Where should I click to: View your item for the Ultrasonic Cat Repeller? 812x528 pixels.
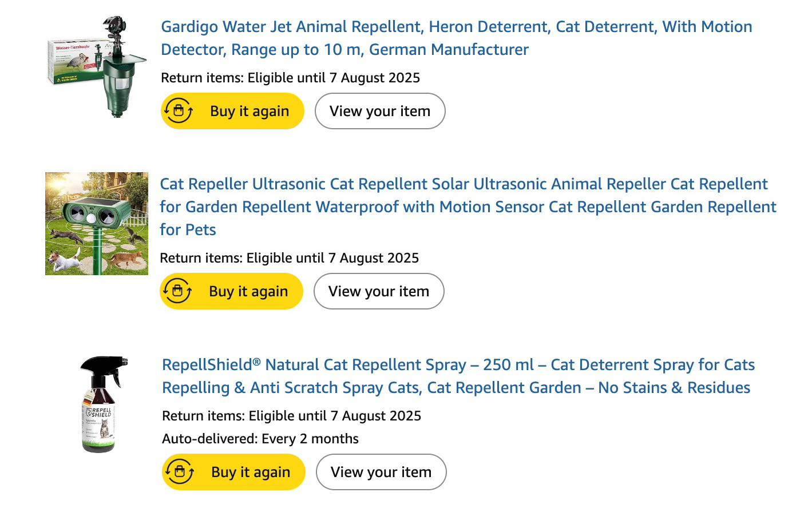pyautogui.click(x=379, y=291)
